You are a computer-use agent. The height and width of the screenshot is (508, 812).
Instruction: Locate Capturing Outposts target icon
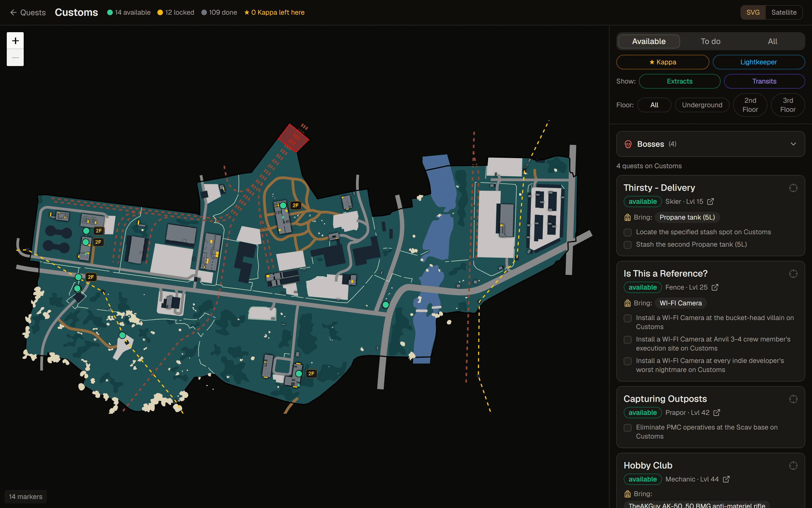[x=793, y=399]
